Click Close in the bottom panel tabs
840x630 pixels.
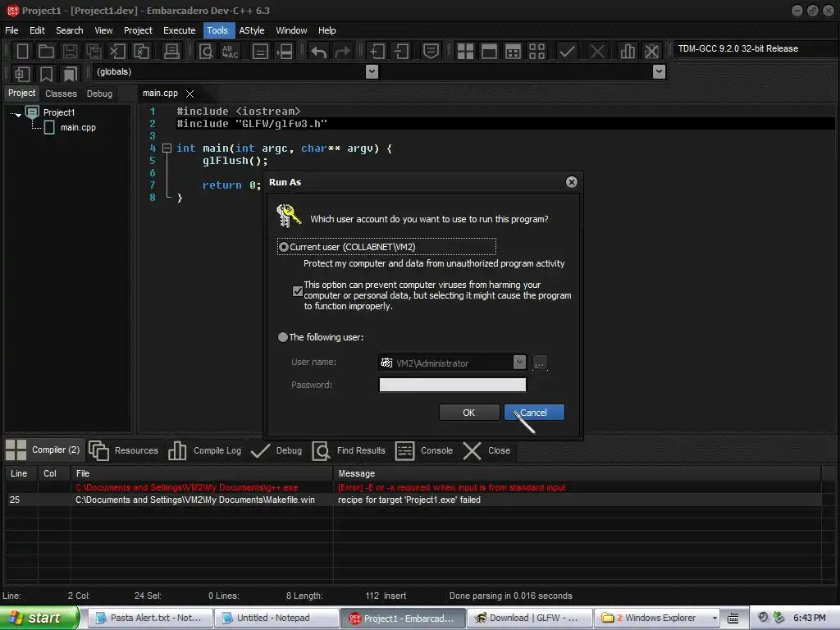(x=486, y=450)
